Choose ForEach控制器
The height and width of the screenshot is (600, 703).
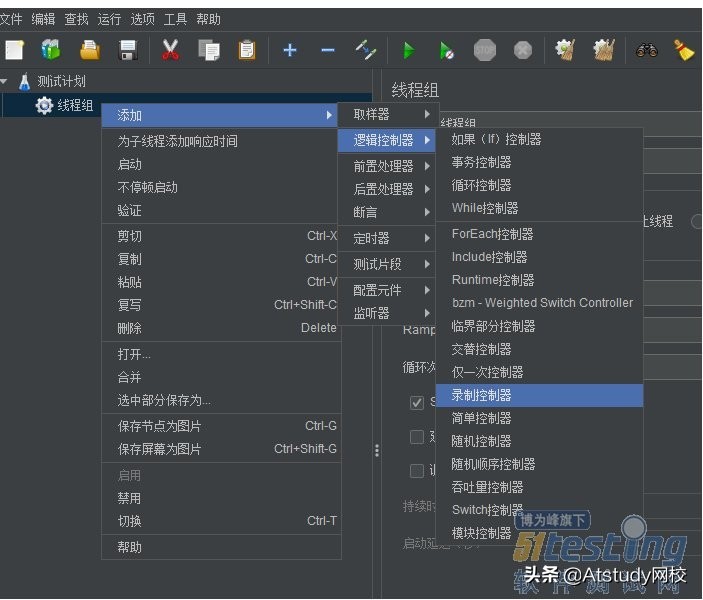(x=539, y=234)
